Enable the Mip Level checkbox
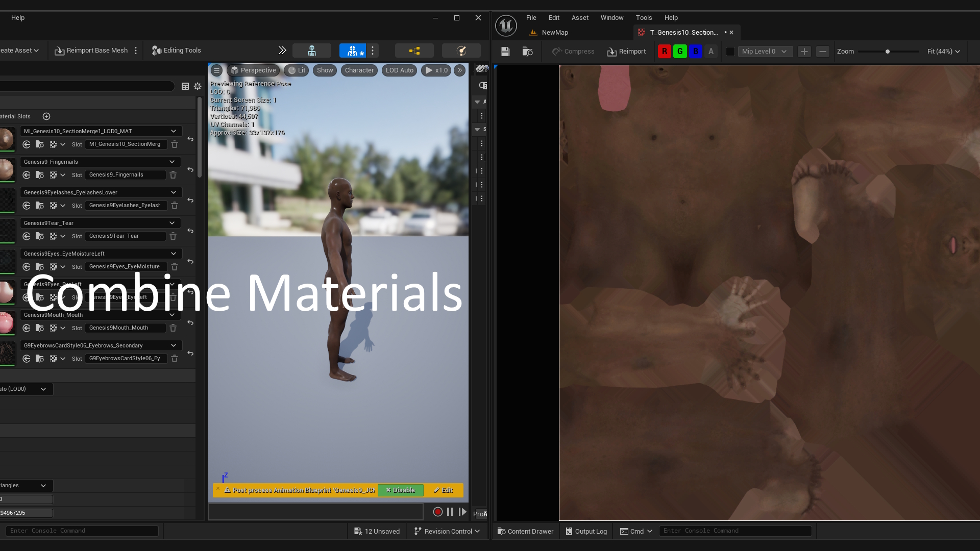 click(730, 52)
